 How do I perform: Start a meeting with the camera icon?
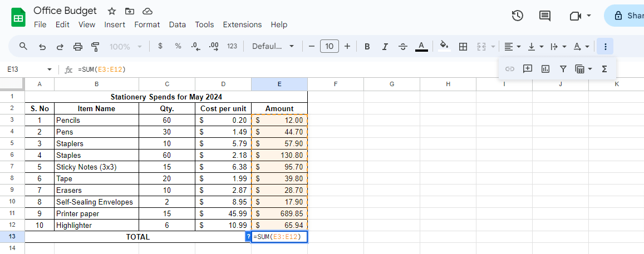[576, 16]
